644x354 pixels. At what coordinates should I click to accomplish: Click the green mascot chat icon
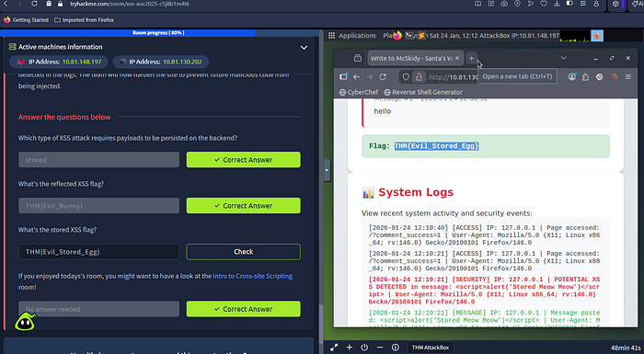(25, 322)
